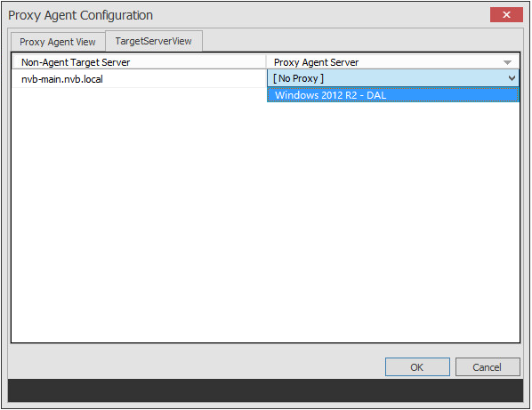Open the [No Proxy] combo box arrow
This screenshot has height=410, width=532.
pos(512,78)
